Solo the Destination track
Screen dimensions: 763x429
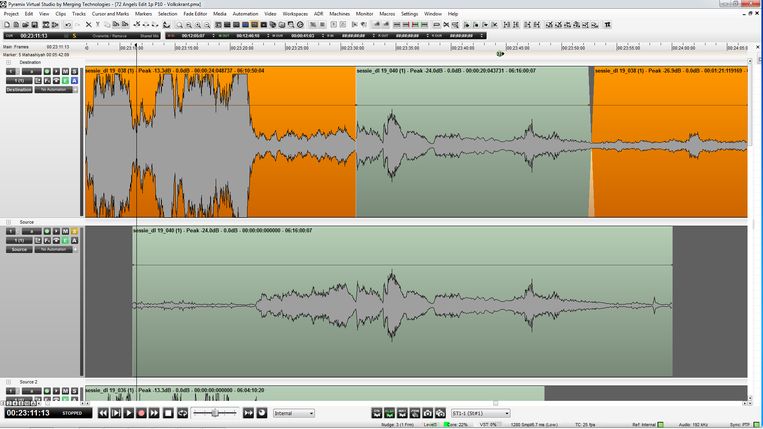click(x=74, y=71)
